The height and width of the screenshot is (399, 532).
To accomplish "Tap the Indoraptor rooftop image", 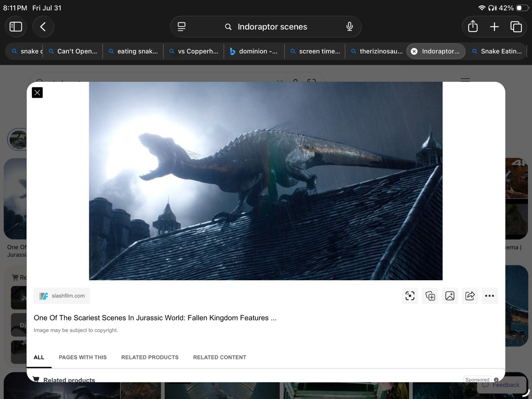I will (x=266, y=181).
